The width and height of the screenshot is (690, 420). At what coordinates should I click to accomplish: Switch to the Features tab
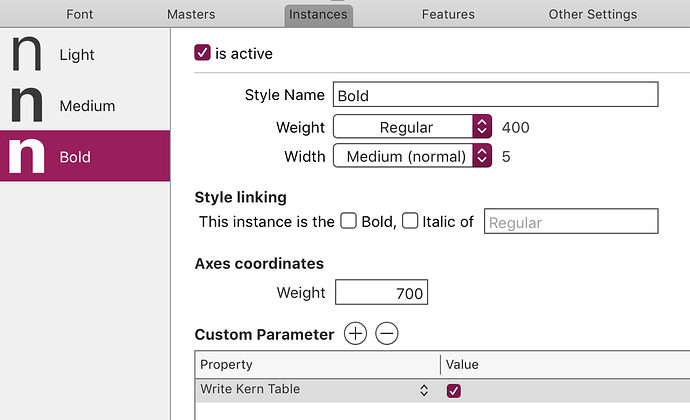click(448, 15)
